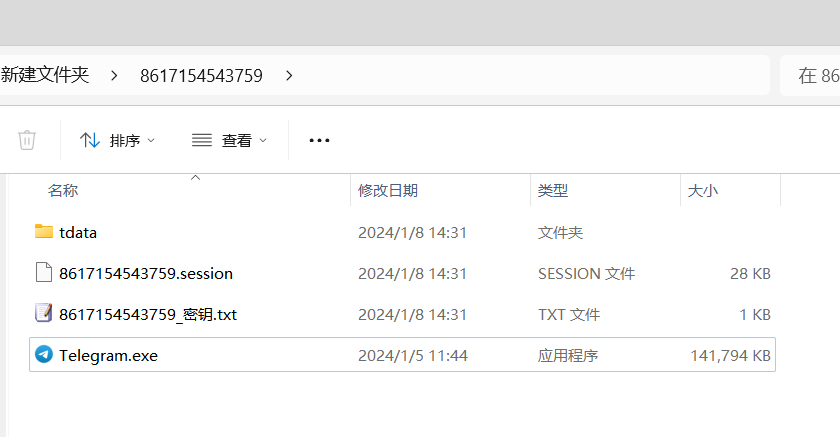Sort by 类型 column header
This screenshot has width=840, height=437.
552,190
